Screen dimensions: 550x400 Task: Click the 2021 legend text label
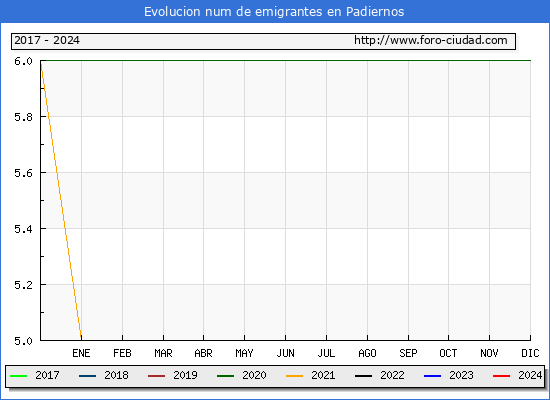(323, 375)
